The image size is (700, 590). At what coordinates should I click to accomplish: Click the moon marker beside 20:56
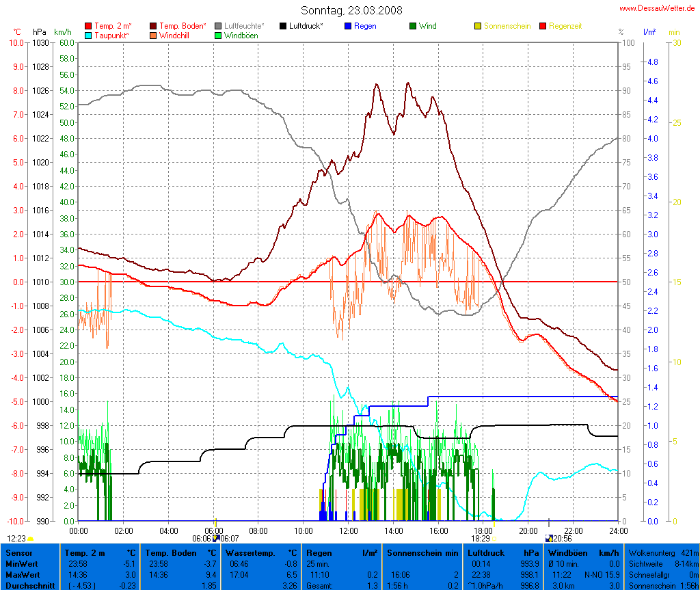pos(548,539)
